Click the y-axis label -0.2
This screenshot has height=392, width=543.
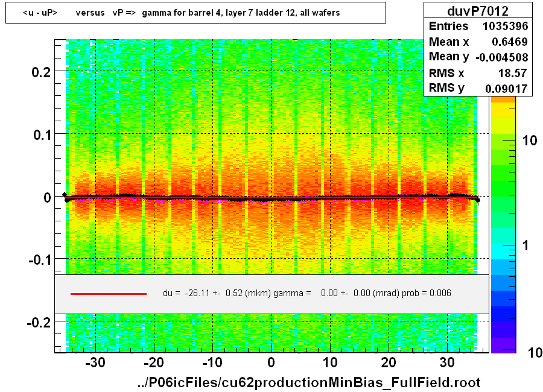(x=39, y=323)
